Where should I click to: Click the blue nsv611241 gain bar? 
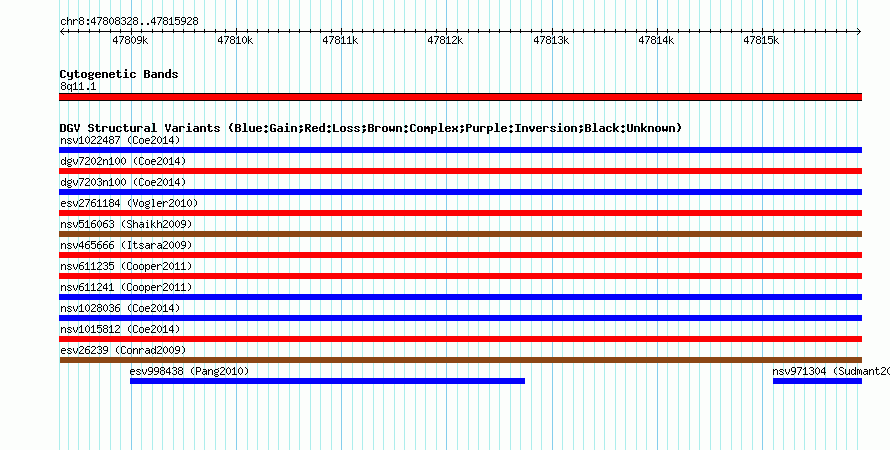pyautogui.click(x=460, y=297)
